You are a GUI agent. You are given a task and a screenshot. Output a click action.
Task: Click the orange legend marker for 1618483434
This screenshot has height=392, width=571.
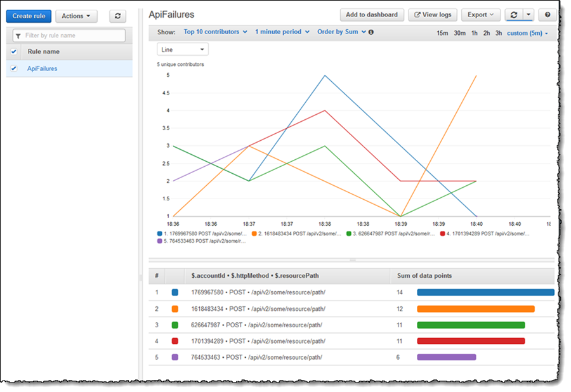(254, 233)
